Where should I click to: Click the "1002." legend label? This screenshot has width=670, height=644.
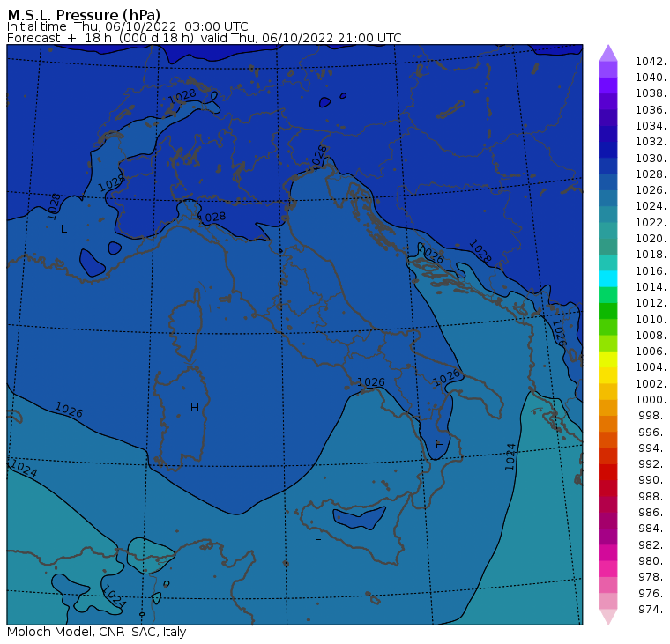tap(651, 383)
